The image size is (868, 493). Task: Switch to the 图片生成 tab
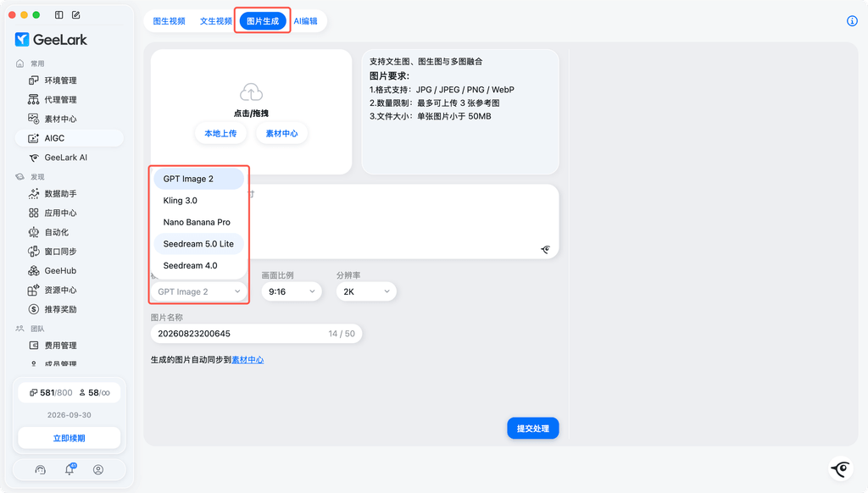(263, 21)
